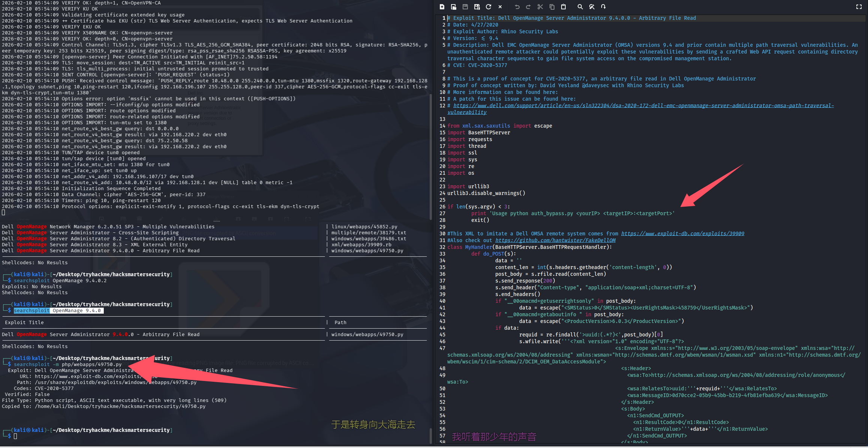
Task: Open Find with the magnifier icon
Action: pos(580,7)
